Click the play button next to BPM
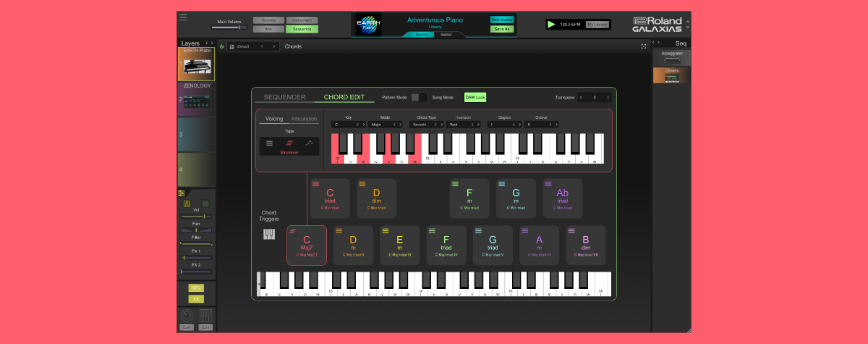 (552, 24)
